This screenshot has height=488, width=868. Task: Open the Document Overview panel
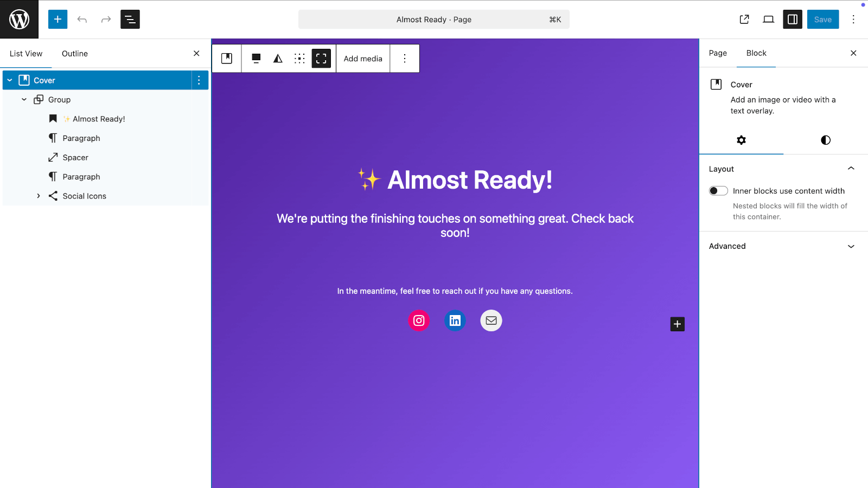pos(130,19)
